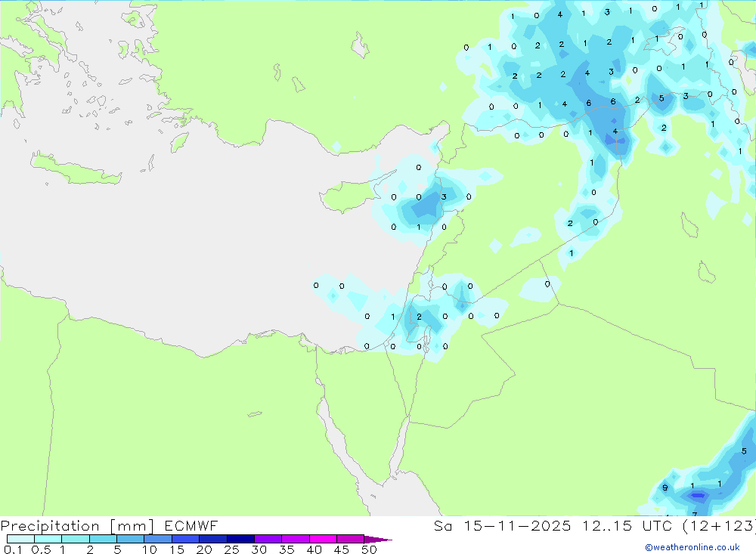The width and height of the screenshot is (756, 554).
Task: Pick the 0.5–1 mm legend swatch
Action: (48, 539)
